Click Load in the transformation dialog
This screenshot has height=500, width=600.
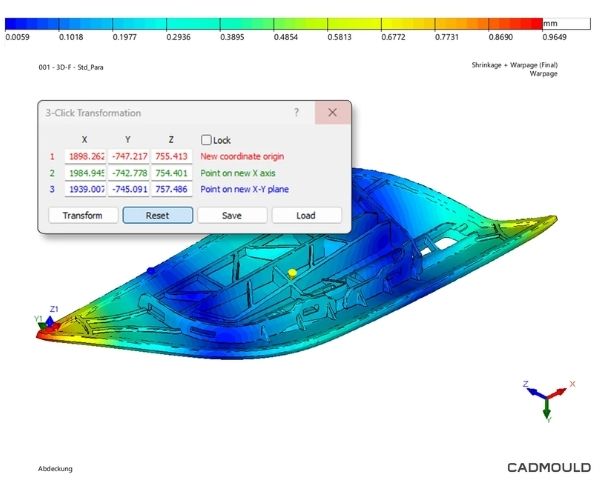coord(306,215)
